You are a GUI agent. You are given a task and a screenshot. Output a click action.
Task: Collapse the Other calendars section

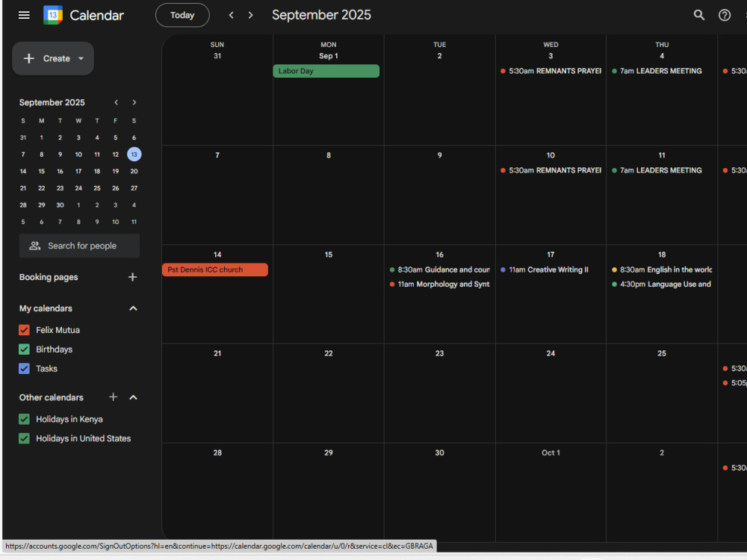[x=134, y=397]
